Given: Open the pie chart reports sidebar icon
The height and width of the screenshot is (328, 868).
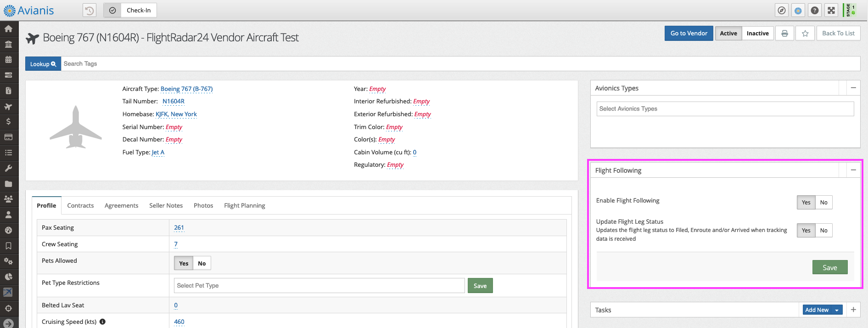Looking at the screenshot, I should pyautogui.click(x=8, y=277).
